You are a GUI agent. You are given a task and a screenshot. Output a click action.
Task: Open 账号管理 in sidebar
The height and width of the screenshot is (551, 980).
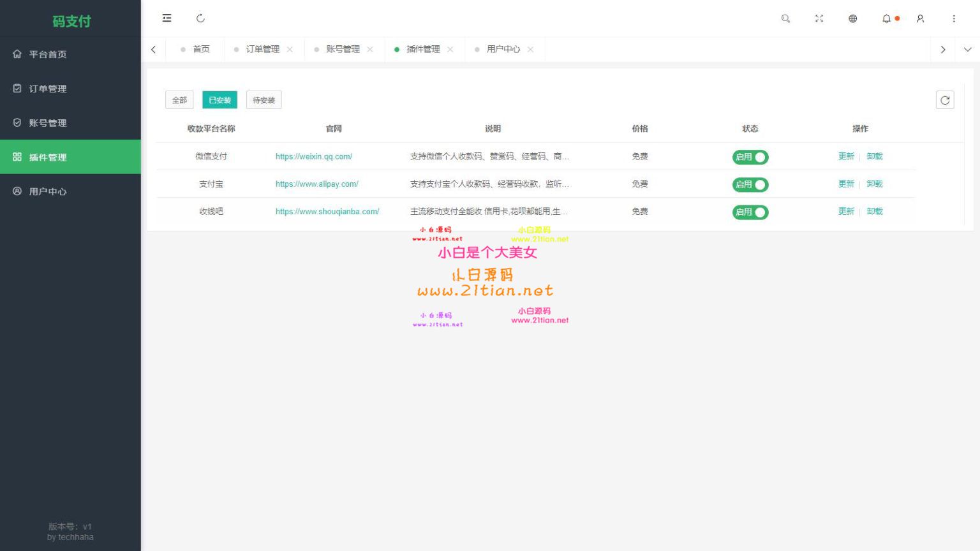coord(70,123)
